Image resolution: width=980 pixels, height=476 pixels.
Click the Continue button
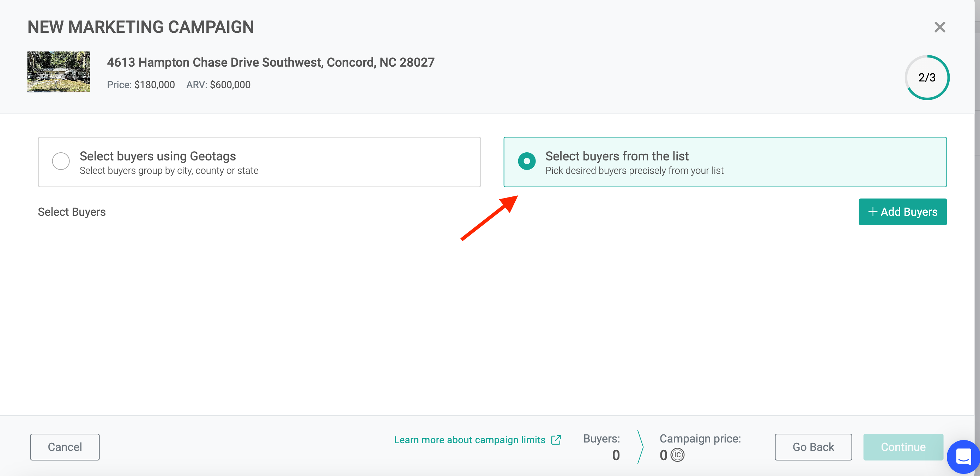(903, 447)
